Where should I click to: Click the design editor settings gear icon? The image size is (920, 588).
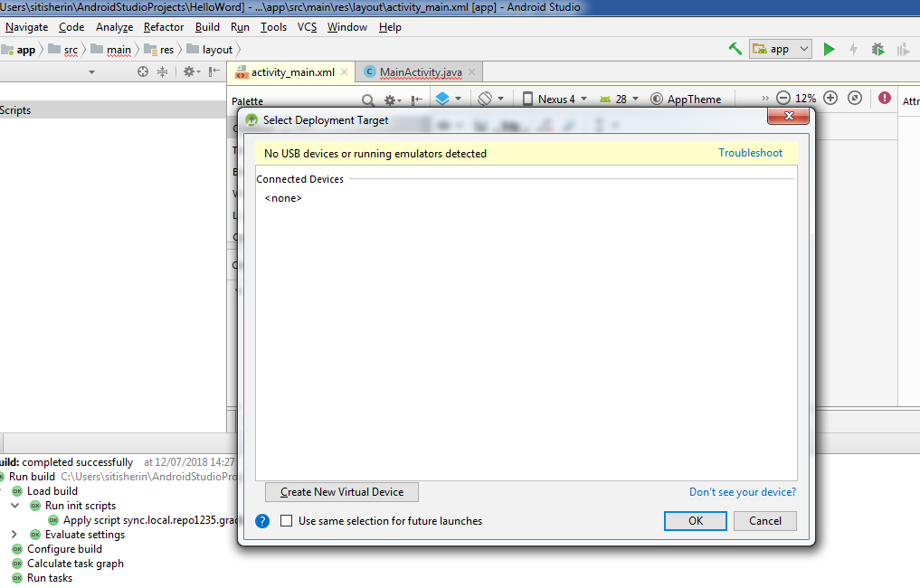390,100
